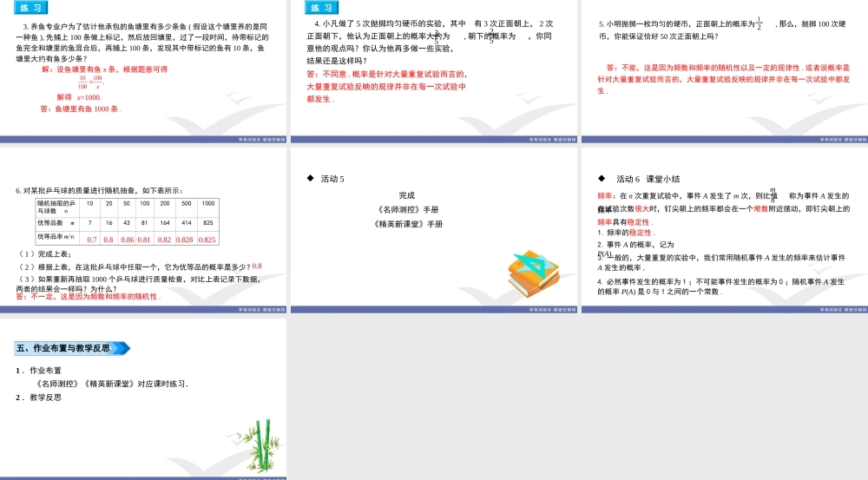Screen dimensions: 868x480
Task: Click the line 解得 x=1000
Action: [x=79, y=97]
